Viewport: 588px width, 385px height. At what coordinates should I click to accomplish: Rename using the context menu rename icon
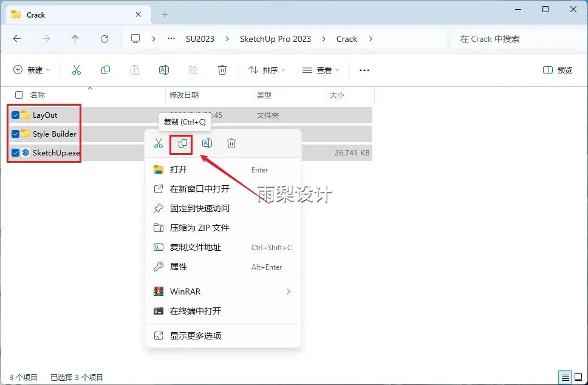[207, 143]
